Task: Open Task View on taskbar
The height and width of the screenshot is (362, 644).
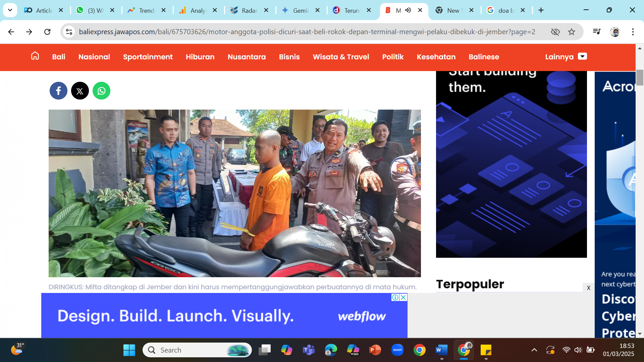Action: click(x=265, y=350)
